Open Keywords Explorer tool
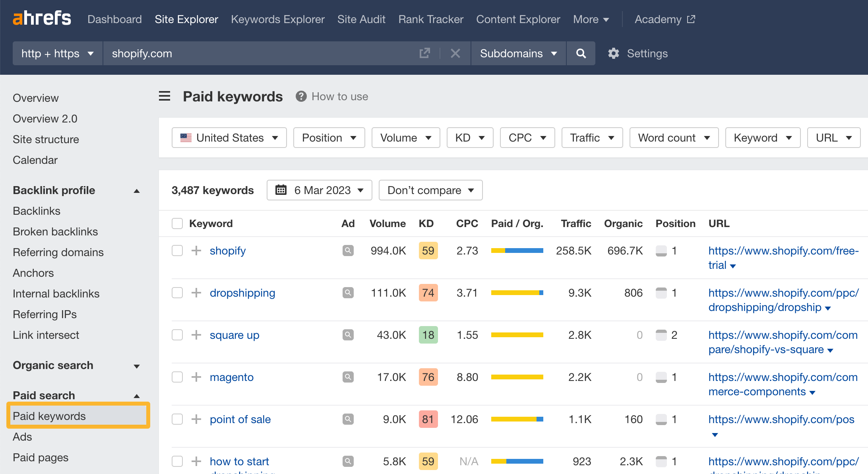868x474 pixels. point(278,19)
